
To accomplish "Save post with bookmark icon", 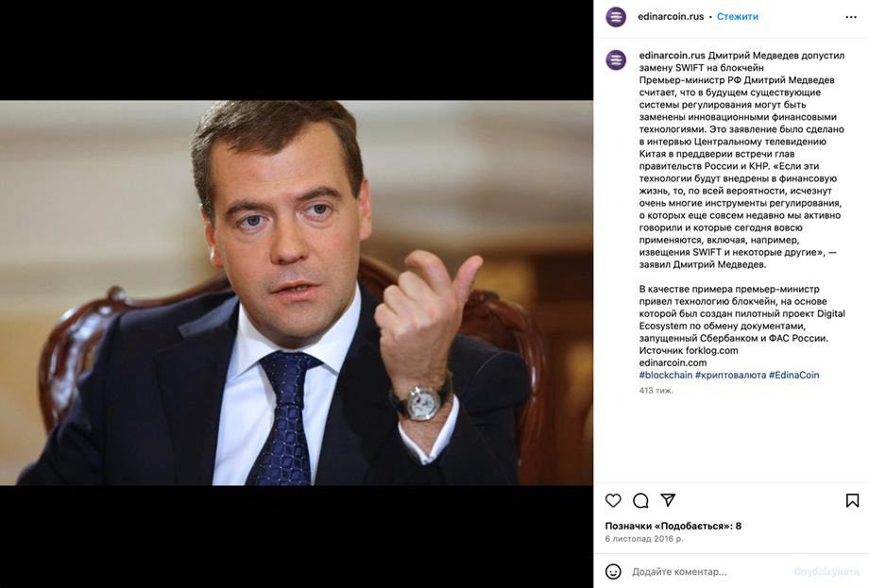I will pos(852,500).
